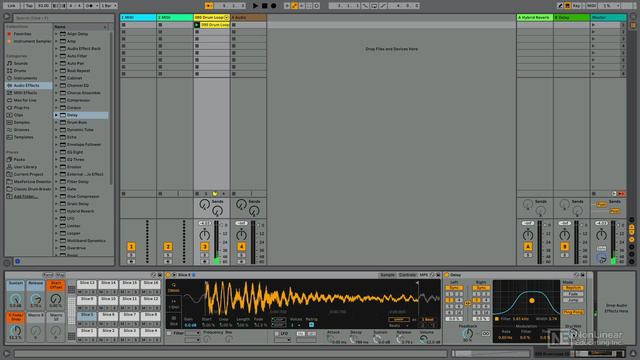Select Repitch mode in Delay
This screenshot has height=360, width=640.
573,288
